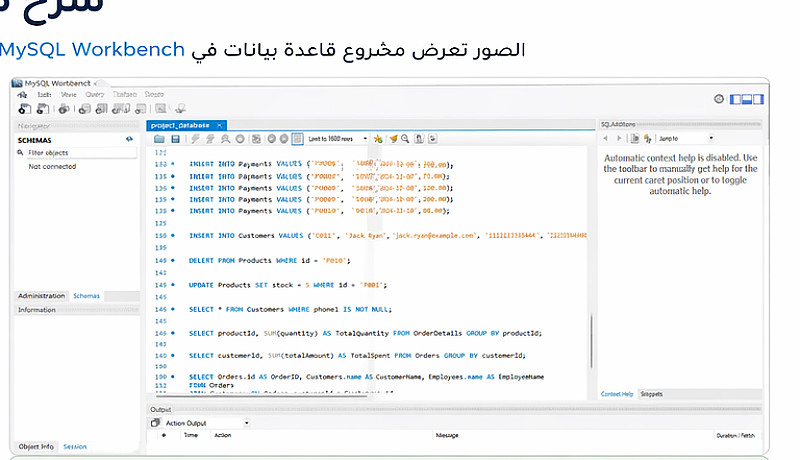Open the object inspector icon in main toolbar
Image resolution: width=800 pixels, height=460 pixels.
[x=64, y=109]
